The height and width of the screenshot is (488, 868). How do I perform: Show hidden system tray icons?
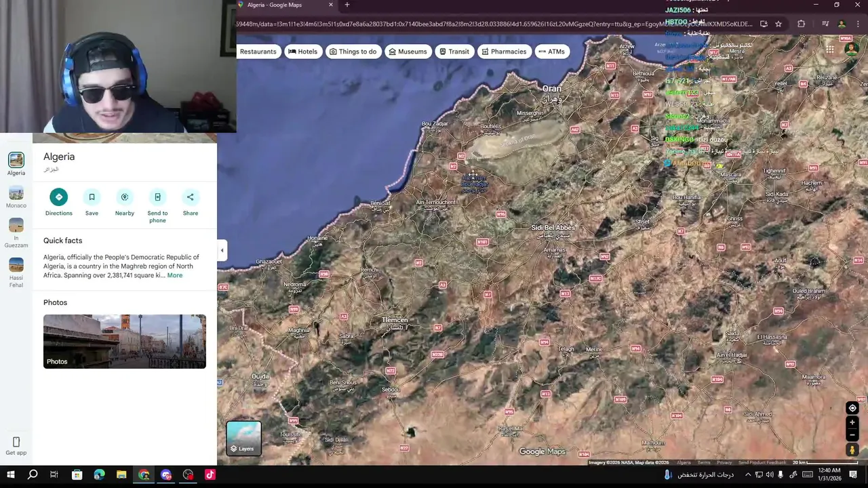pyautogui.click(x=748, y=474)
